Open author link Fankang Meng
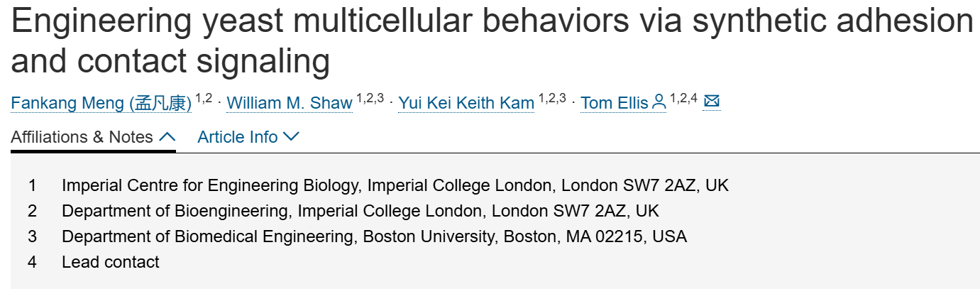The height and width of the screenshot is (289, 980). click(x=67, y=104)
